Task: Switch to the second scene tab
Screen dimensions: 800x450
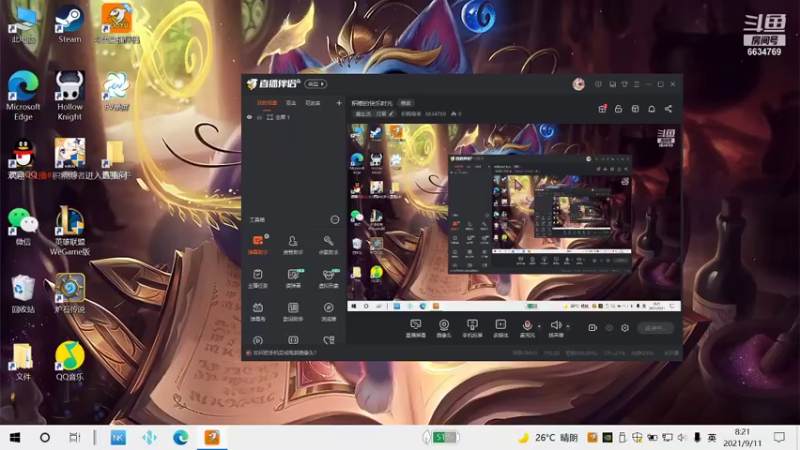Action: 291,103
